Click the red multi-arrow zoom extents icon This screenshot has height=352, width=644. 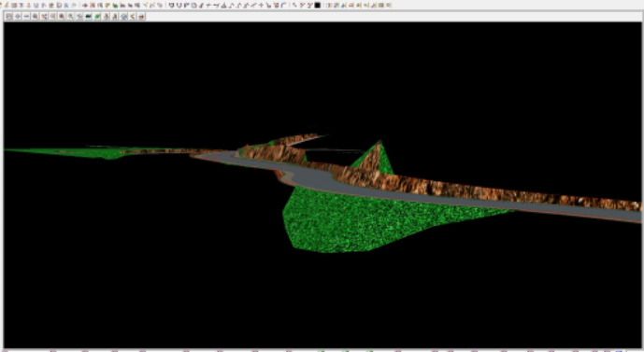pos(44,17)
